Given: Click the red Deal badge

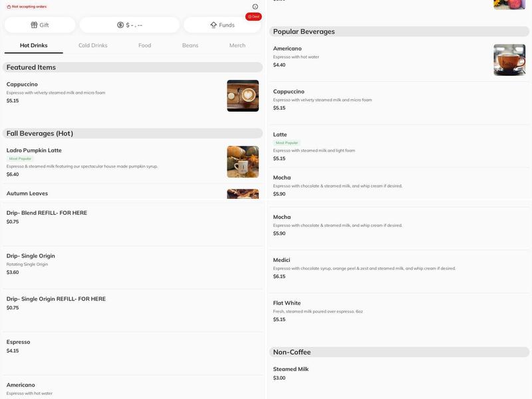Looking at the screenshot, I should (253, 17).
